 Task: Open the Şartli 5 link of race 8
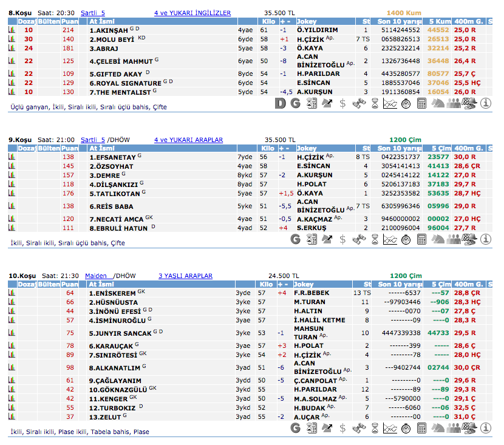tap(92, 13)
